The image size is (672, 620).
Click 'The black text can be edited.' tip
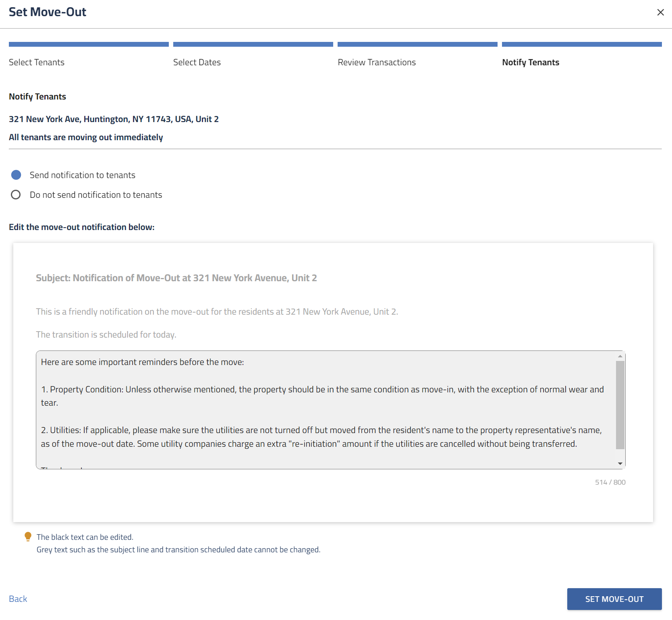[x=85, y=537]
